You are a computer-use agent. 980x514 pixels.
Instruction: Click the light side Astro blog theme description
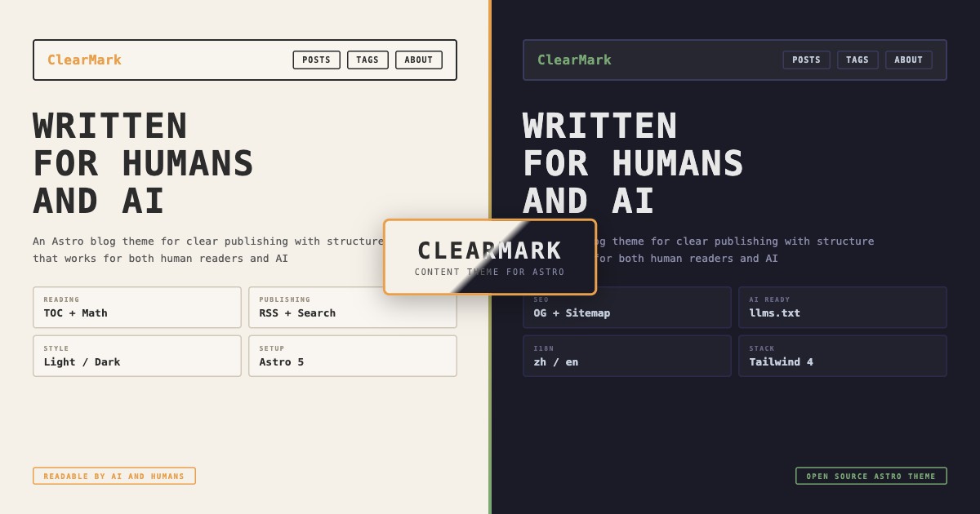pyautogui.click(x=208, y=250)
